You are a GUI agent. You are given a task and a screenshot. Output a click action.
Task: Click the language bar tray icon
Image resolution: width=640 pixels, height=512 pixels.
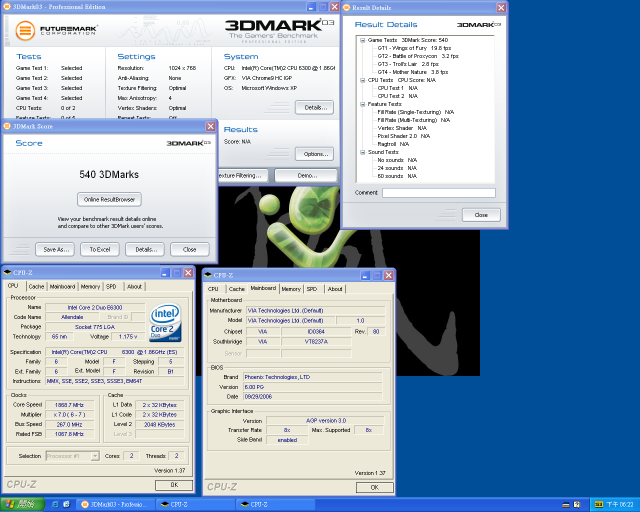599,505
